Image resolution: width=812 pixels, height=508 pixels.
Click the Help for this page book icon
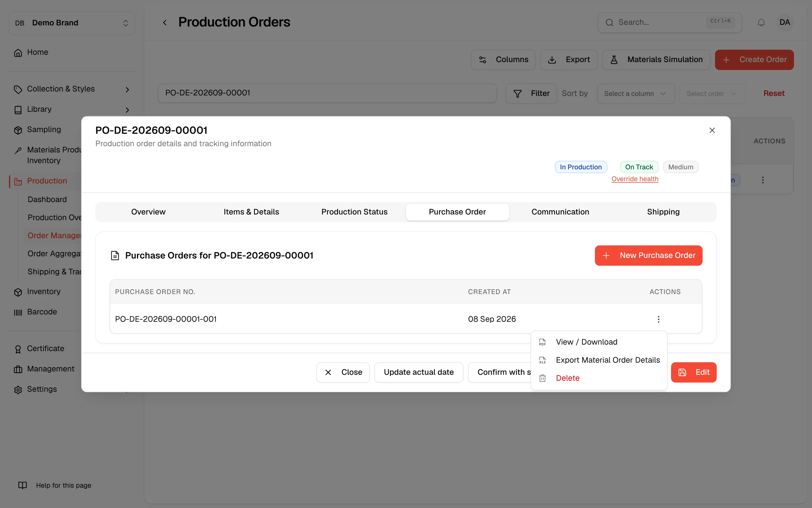click(23, 485)
